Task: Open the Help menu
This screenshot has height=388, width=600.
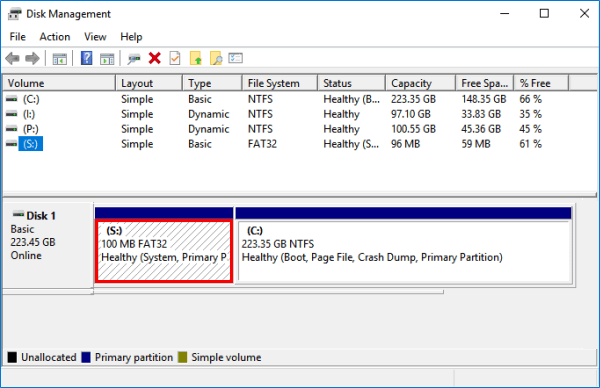Action: [131, 37]
